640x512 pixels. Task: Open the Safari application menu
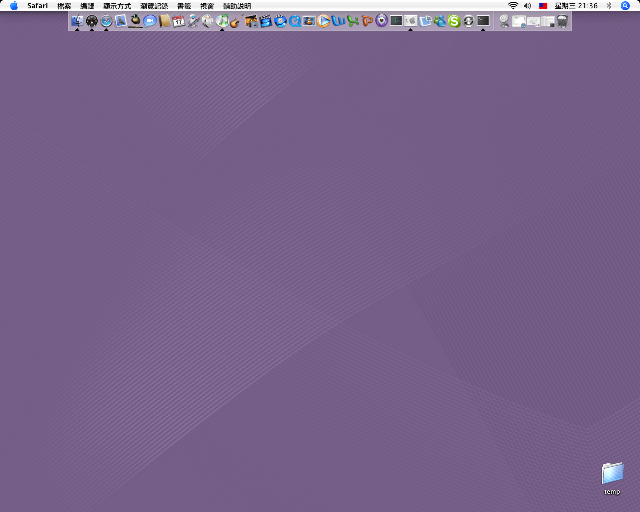[38, 6]
